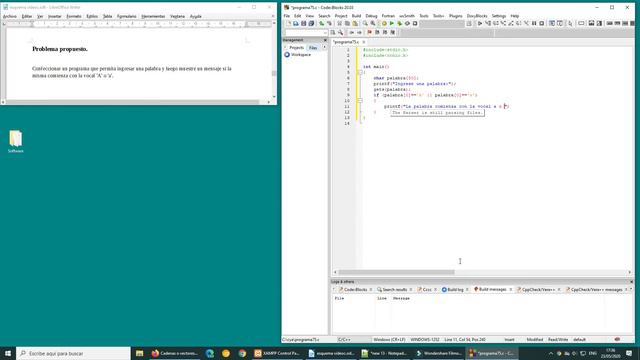Open Wondershare Filmora taskbar item

click(x=438, y=353)
